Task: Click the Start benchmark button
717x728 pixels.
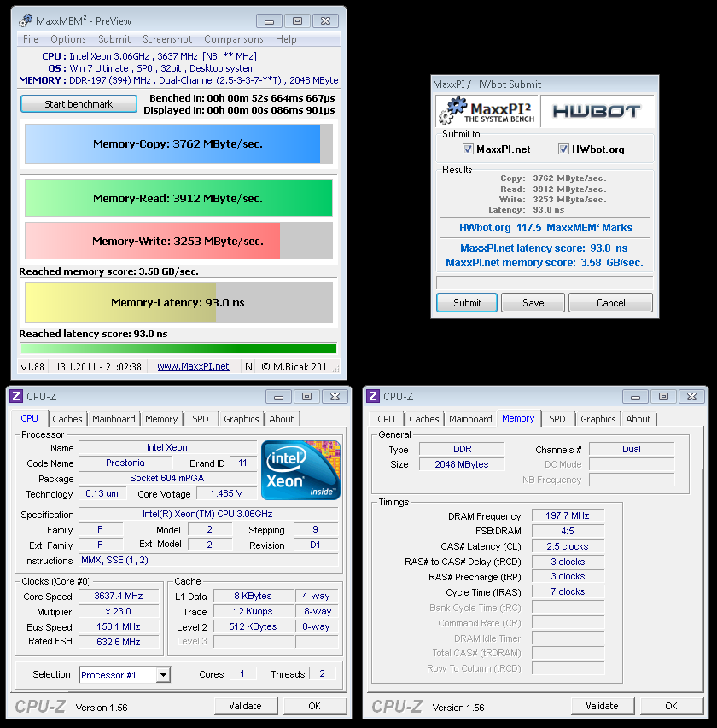Action: pos(79,104)
